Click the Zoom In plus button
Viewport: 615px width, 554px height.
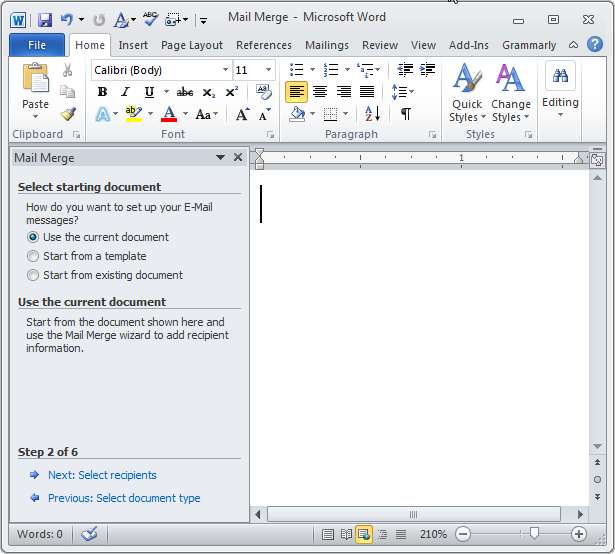pos(579,535)
